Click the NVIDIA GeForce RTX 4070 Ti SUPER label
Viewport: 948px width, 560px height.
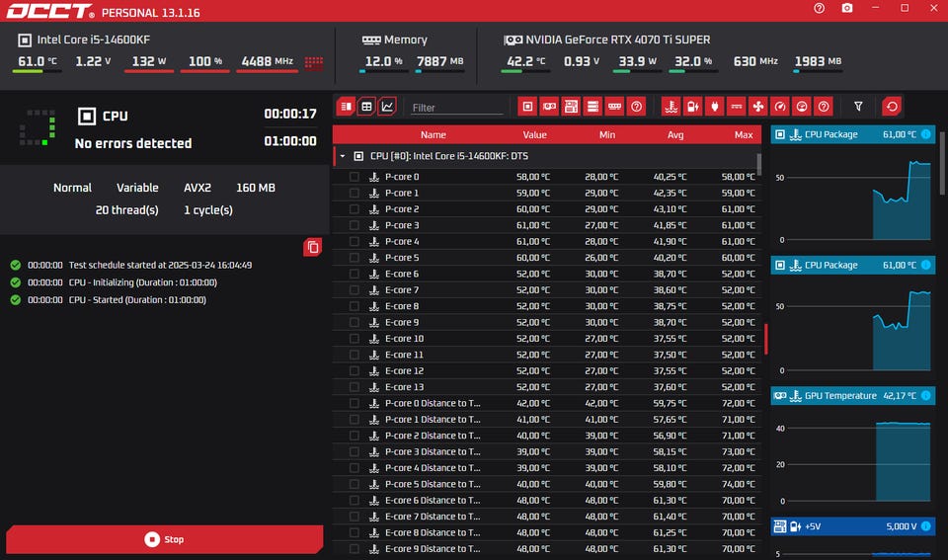point(618,40)
